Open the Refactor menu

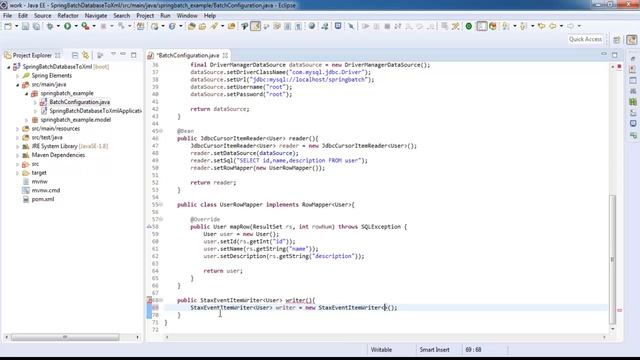coord(68,16)
